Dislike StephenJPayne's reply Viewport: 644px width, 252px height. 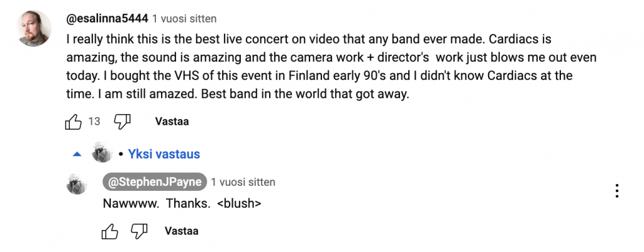tap(138, 231)
